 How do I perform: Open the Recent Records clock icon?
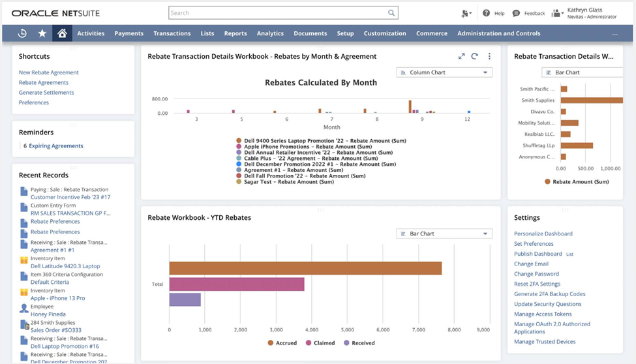tap(22, 33)
